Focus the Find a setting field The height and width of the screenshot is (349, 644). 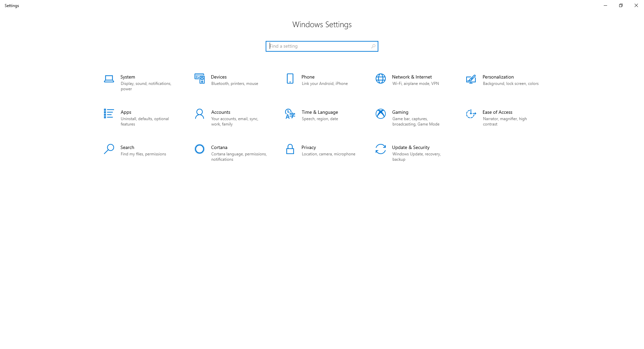point(322,46)
